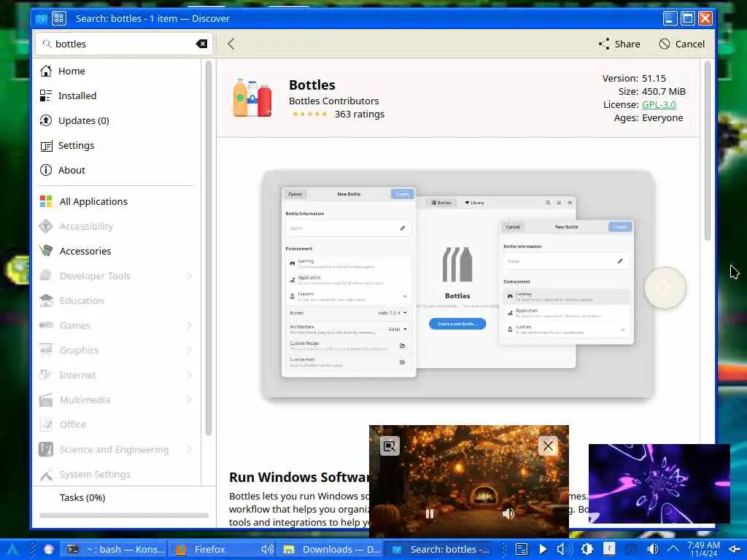
Task: Click the Education category icon
Action: [46, 300]
